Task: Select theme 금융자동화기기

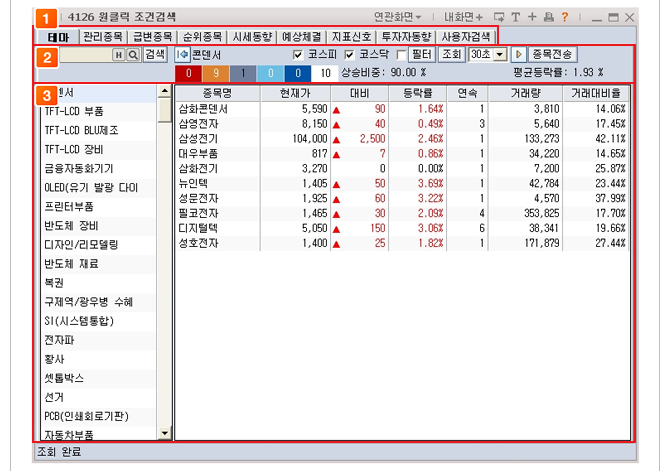Action: coord(98,168)
